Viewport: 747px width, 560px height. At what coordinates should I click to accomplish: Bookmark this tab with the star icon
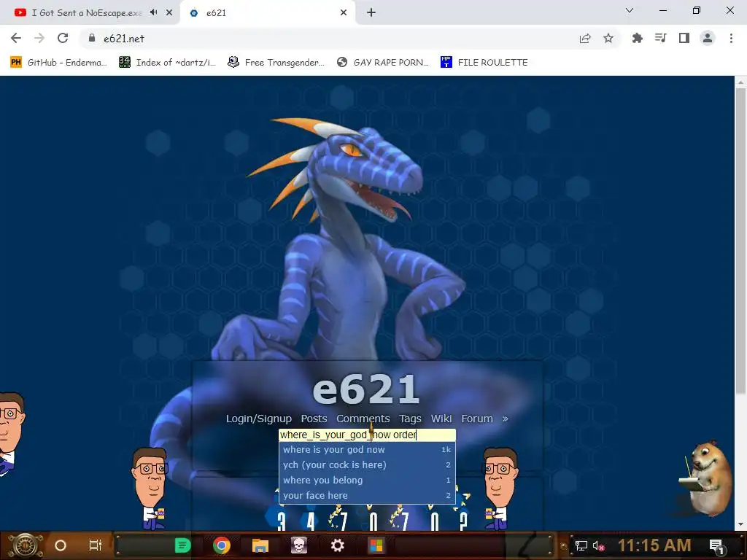[x=608, y=39]
